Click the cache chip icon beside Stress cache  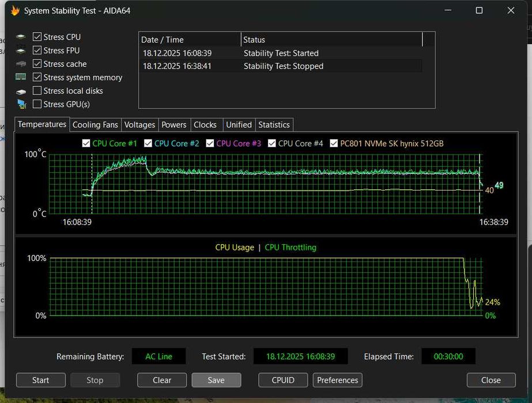coord(21,64)
